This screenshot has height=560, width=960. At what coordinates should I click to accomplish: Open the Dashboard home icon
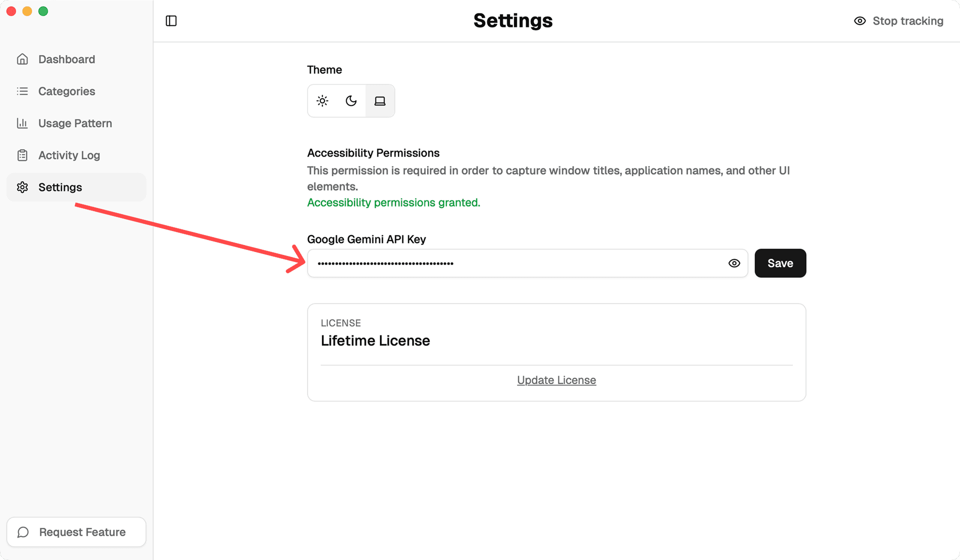(23, 59)
